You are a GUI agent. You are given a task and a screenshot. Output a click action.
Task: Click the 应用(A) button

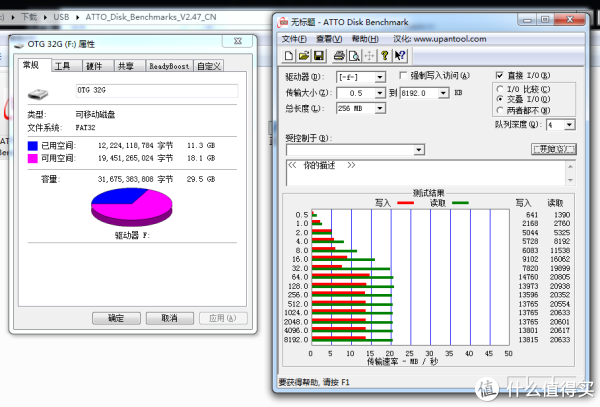coord(223,318)
